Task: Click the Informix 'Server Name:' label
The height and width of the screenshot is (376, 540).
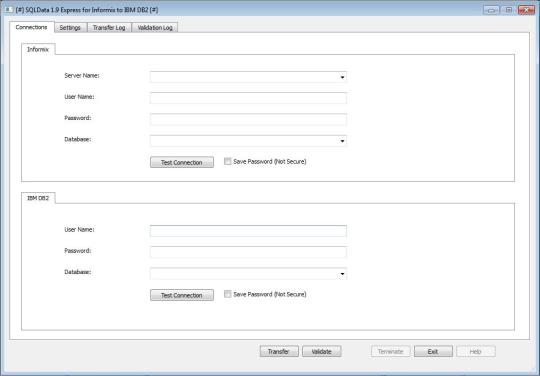Action: pyautogui.click(x=82, y=75)
